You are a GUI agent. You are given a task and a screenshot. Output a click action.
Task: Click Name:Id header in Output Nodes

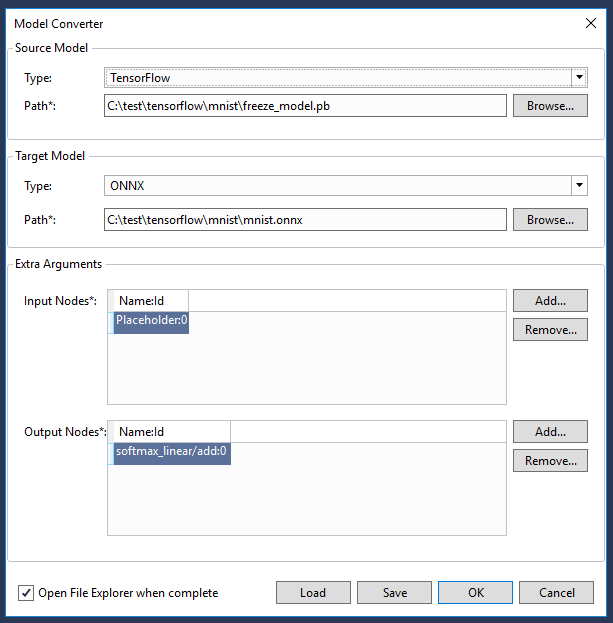(x=172, y=432)
